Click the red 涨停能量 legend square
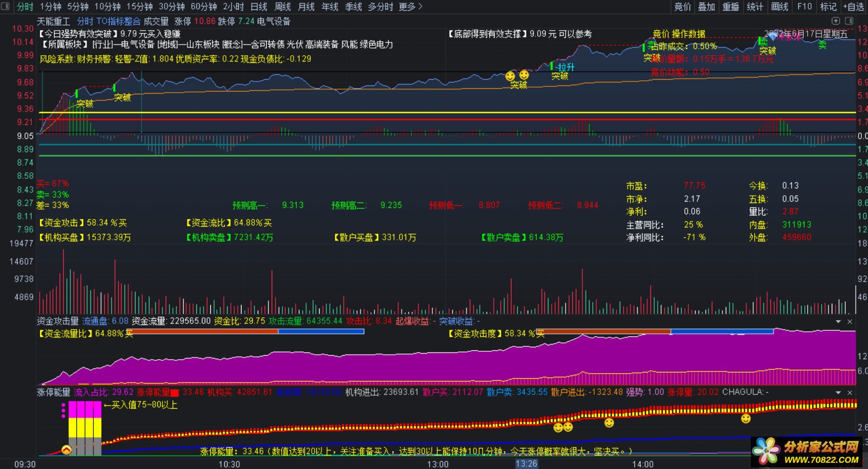The width and height of the screenshot is (868, 469). [175, 393]
